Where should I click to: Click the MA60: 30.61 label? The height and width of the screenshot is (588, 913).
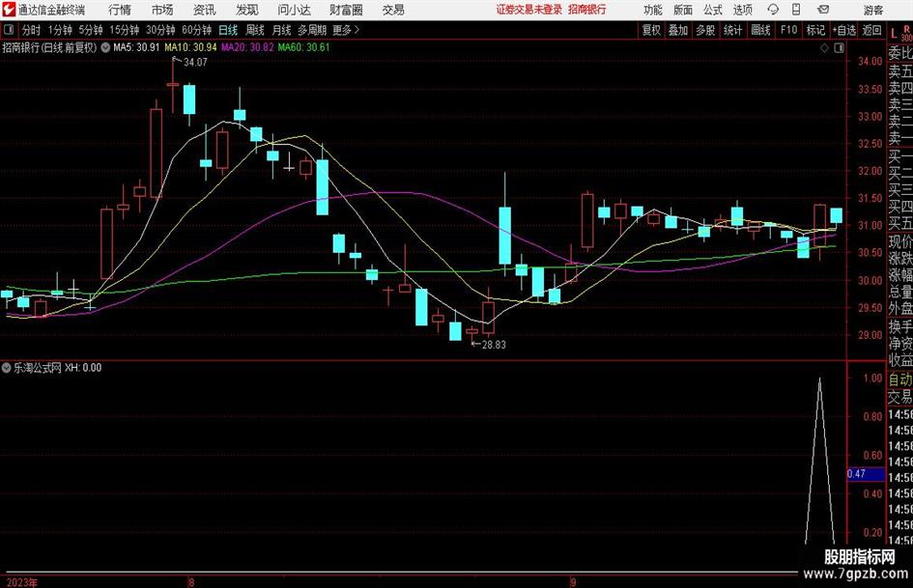[x=304, y=47]
